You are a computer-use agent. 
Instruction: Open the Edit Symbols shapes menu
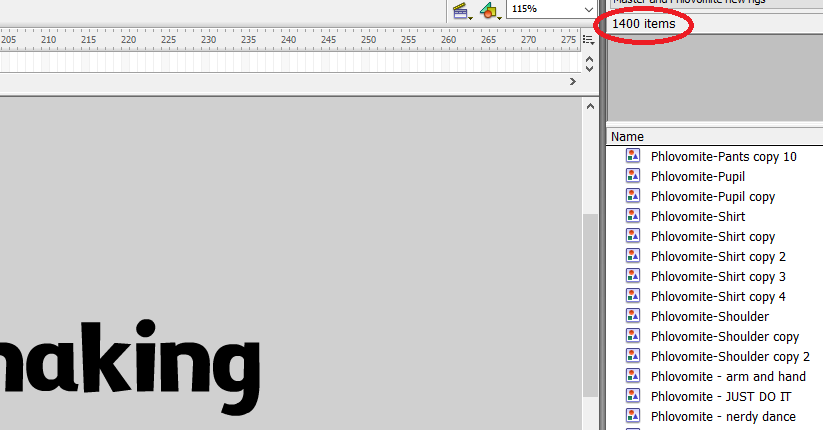click(490, 11)
